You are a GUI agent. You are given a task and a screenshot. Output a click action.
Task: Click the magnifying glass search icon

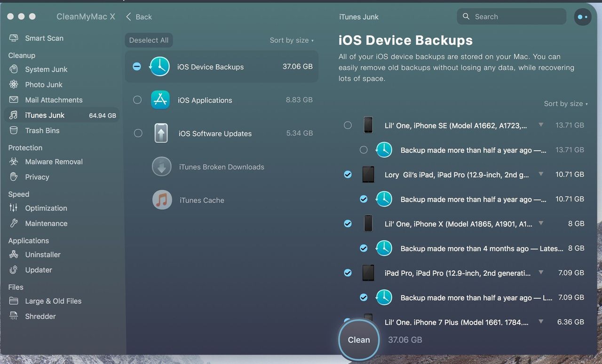(466, 16)
